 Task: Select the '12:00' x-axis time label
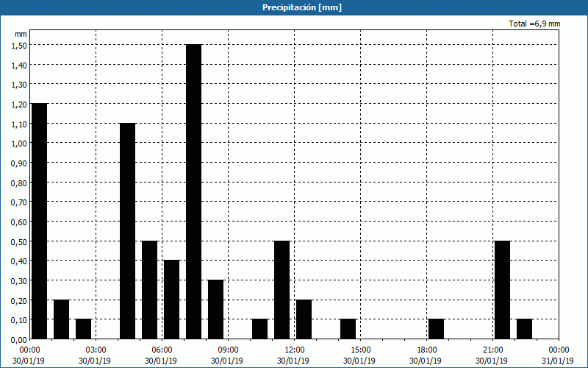click(x=295, y=350)
